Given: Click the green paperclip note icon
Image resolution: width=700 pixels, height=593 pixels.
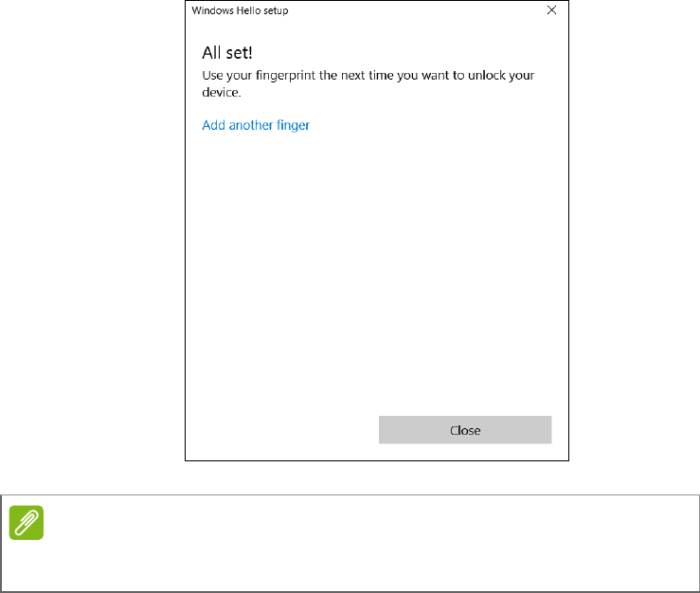Looking at the screenshot, I should (27, 523).
